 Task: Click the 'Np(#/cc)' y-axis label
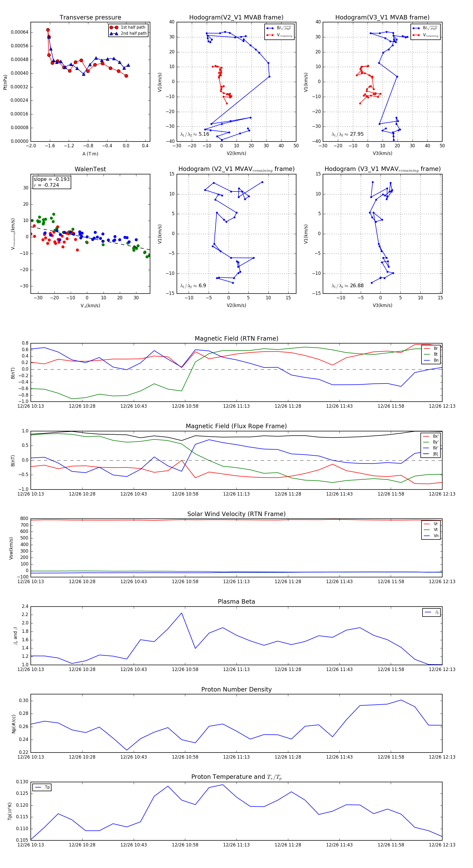(14, 723)
